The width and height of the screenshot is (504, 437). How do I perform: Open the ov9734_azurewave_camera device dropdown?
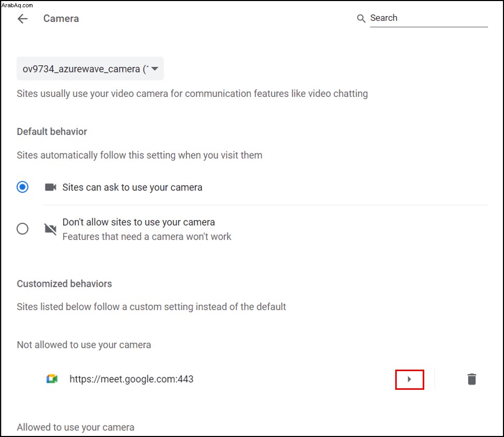(x=90, y=68)
